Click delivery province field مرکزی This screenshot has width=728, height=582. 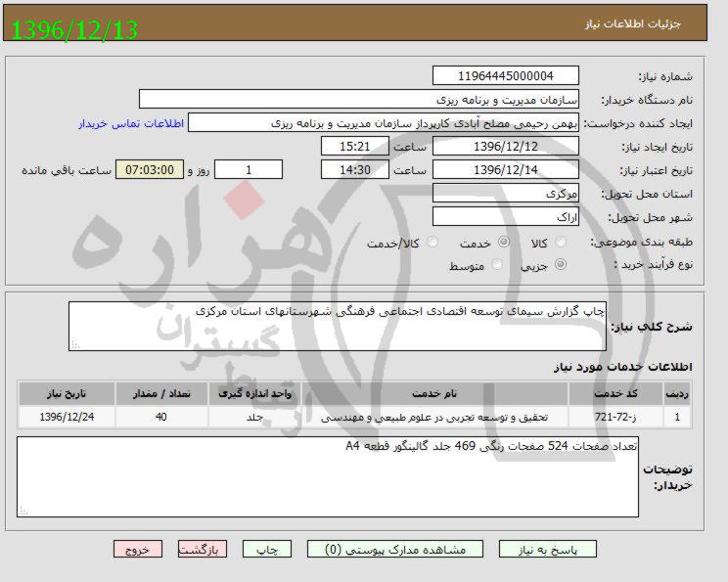tap(506, 193)
